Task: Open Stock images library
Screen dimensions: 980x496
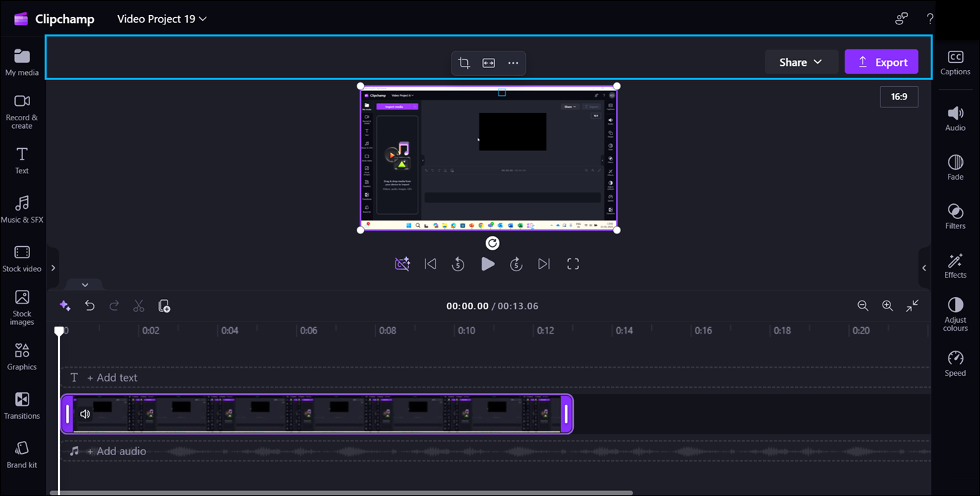Action: pos(21,308)
